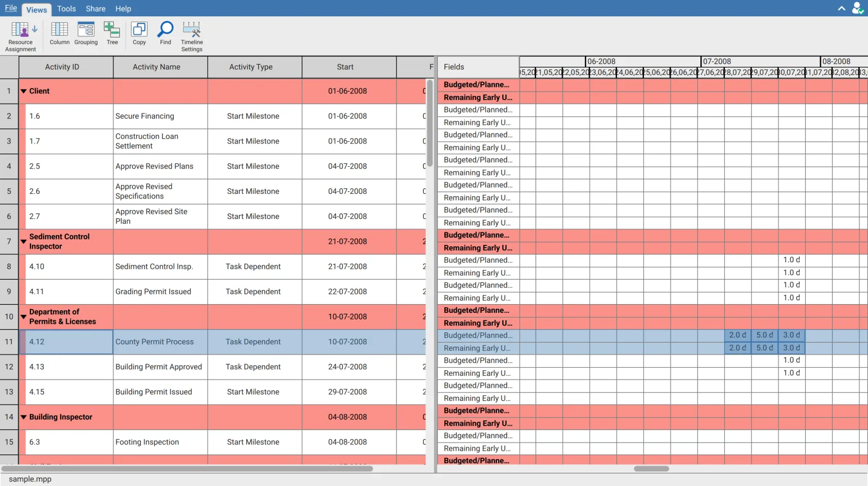Click the Start column header
Viewport: 868px width, 486px height.
click(x=349, y=67)
